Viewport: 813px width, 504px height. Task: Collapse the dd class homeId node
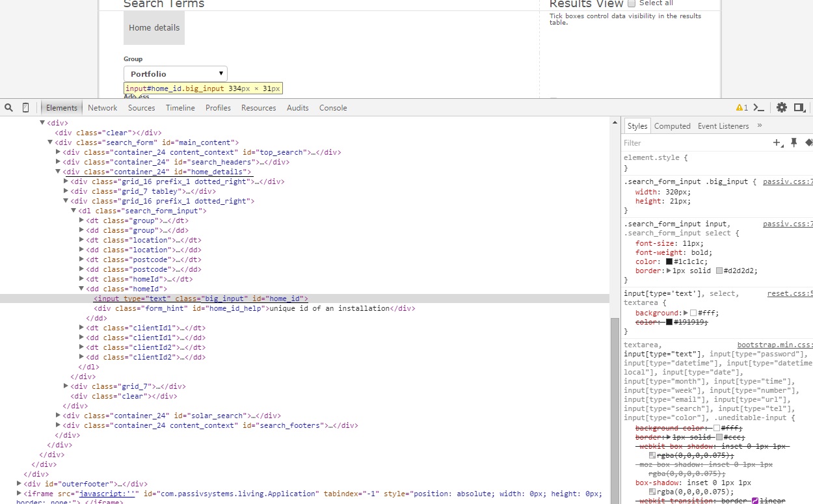point(82,289)
